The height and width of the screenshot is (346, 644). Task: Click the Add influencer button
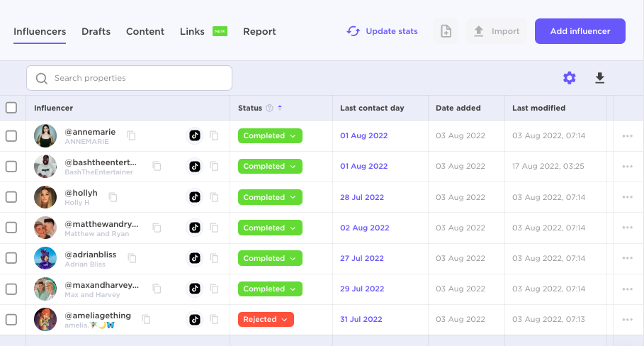[x=580, y=31]
